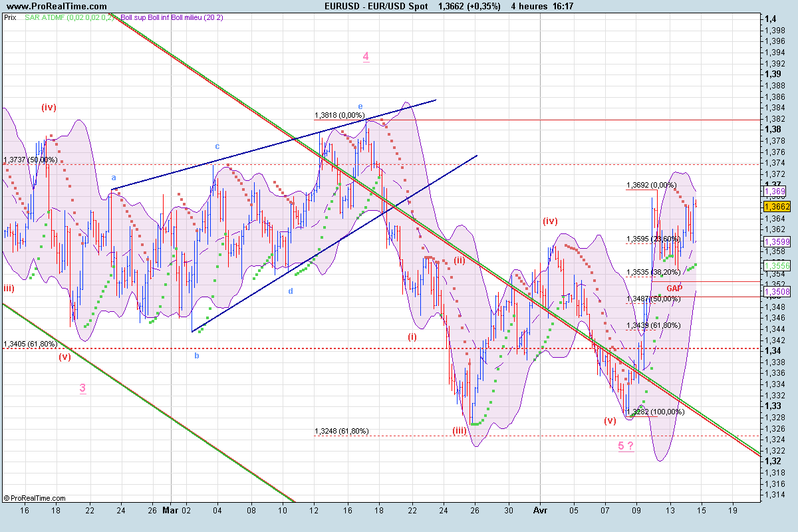Click the blue 'e' triangle label
This screenshot has width=798, height=532.
360,106
